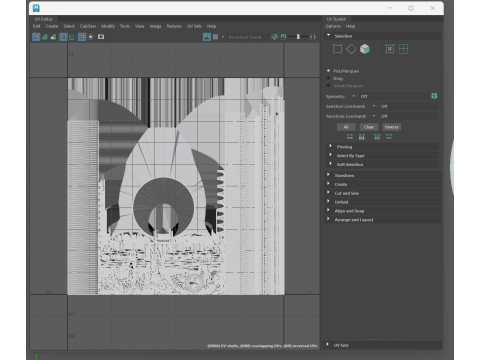Expand the Unfold section
This screenshot has width=480, height=360.
383,202
